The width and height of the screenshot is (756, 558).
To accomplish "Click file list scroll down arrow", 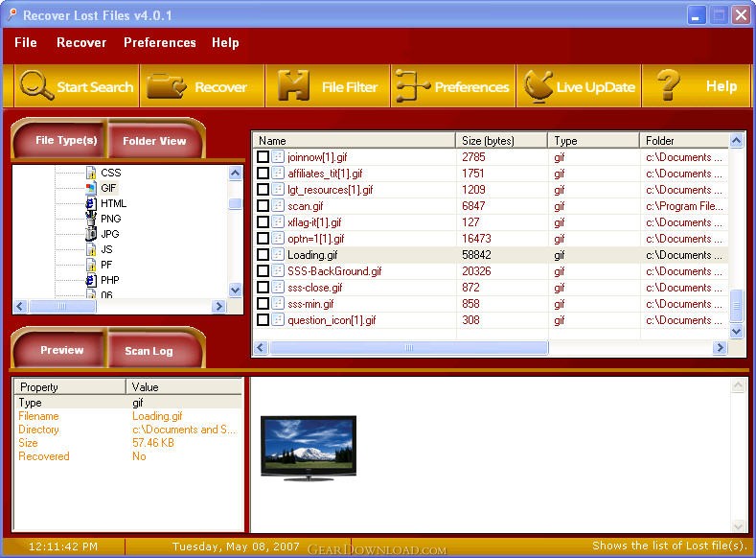I will click(736, 331).
